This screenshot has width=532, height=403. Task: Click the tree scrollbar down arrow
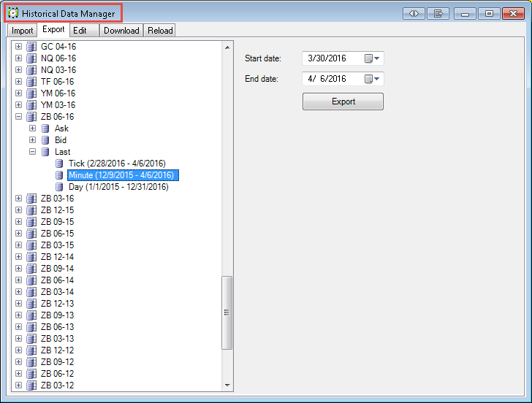pyautogui.click(x=227, y=385)
